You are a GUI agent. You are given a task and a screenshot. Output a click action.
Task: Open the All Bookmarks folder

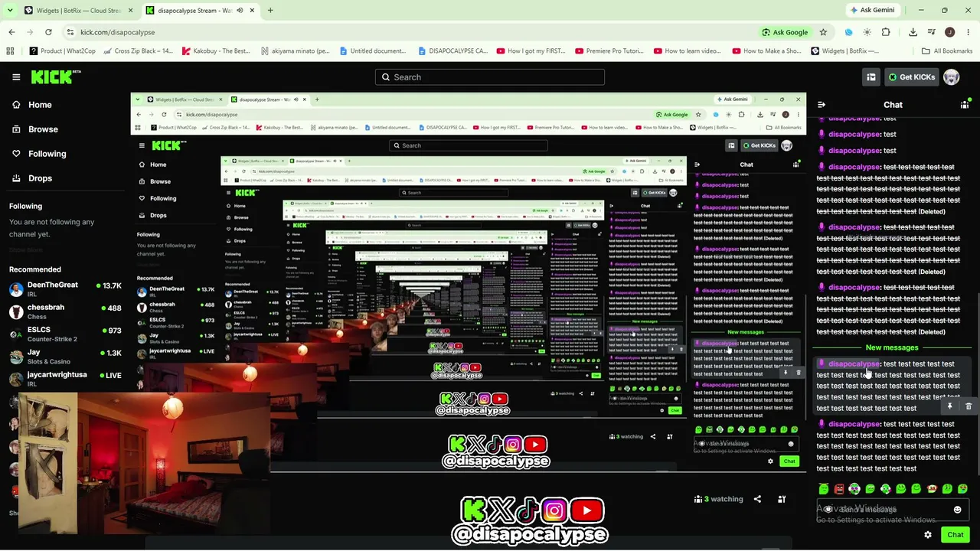[x=947, y=51]
